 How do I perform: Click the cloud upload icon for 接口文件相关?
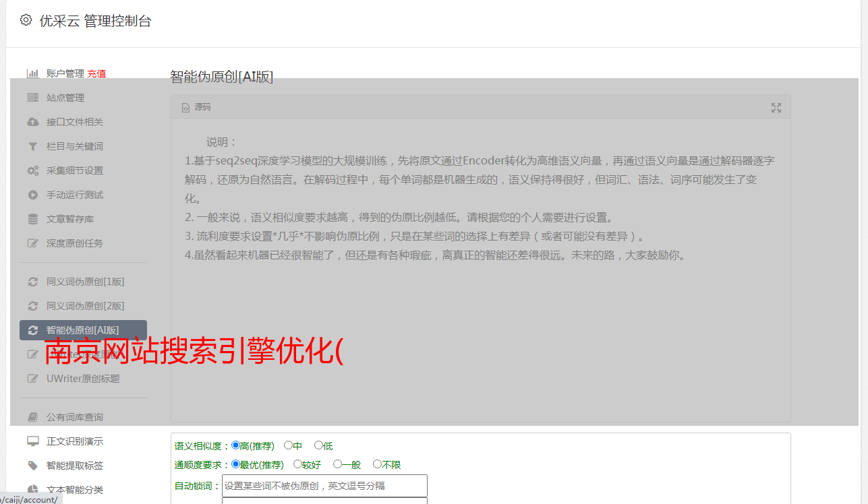32,122
